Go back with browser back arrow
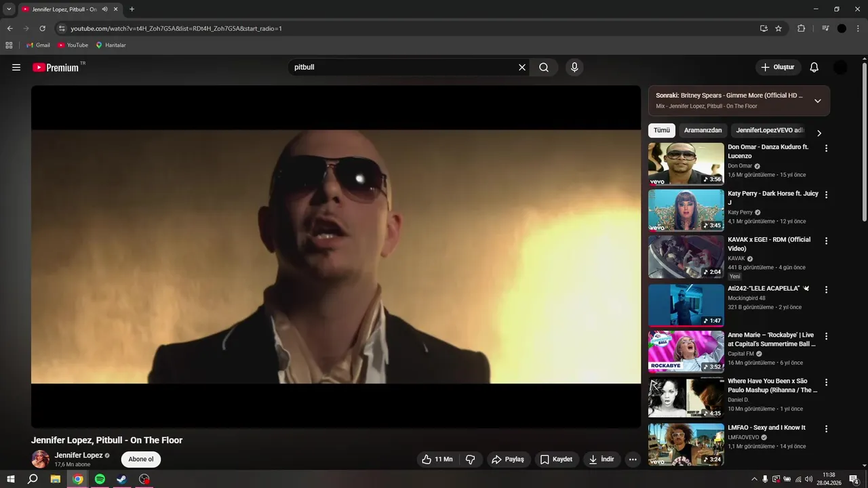 pyautogui.click(x=9, y=28)
